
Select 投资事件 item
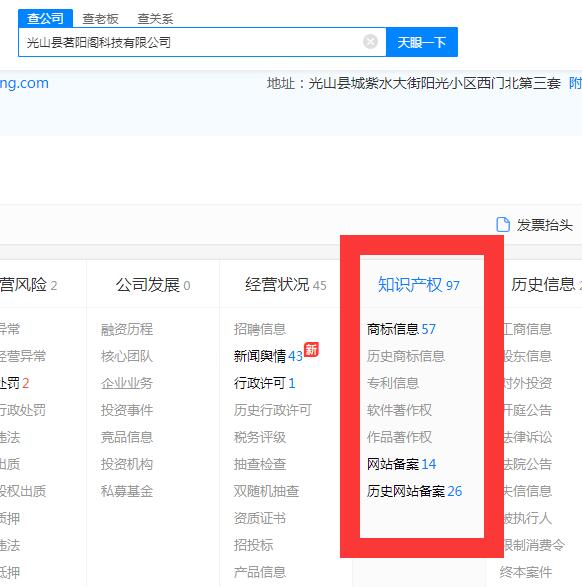click(x=127, y=410)
